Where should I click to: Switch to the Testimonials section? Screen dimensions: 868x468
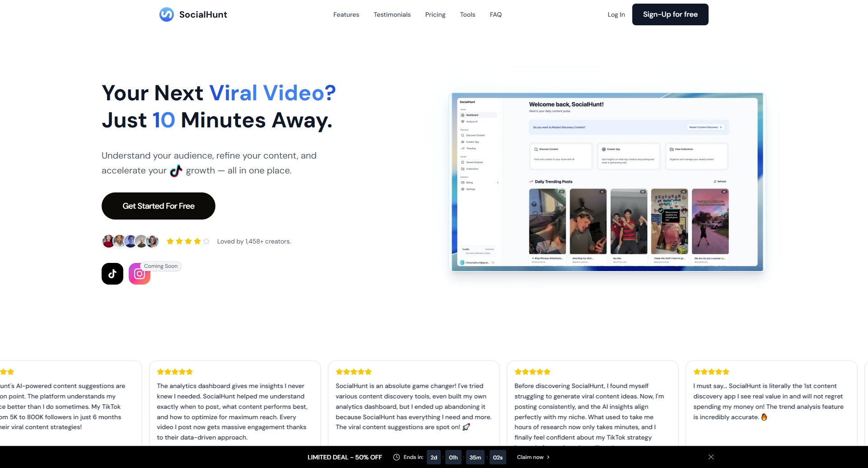pyautogui.click(x=392, y=14)
